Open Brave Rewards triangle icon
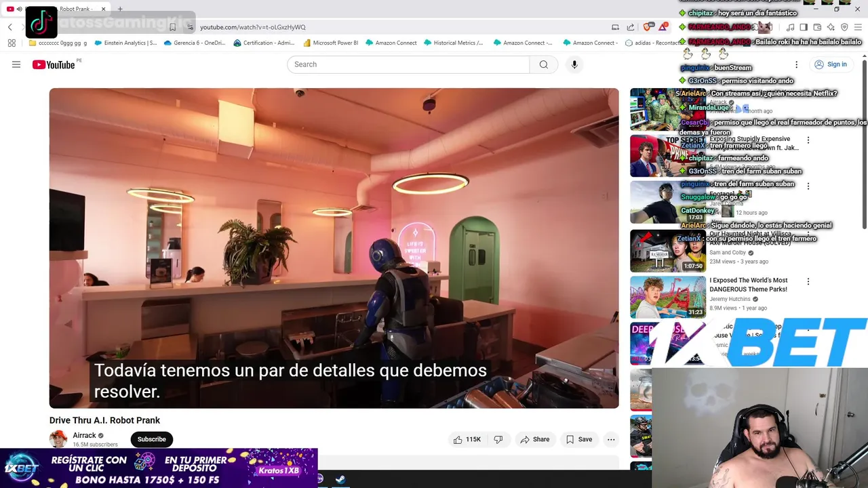868x488 pixels. tap(663, 27)
